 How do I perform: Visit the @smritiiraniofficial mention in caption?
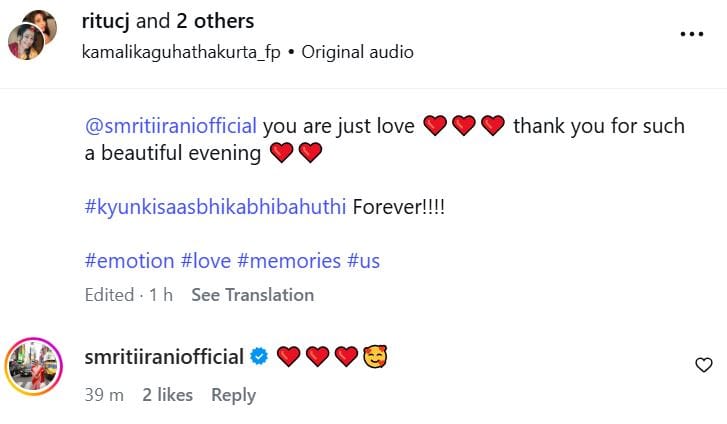(171, 126)
